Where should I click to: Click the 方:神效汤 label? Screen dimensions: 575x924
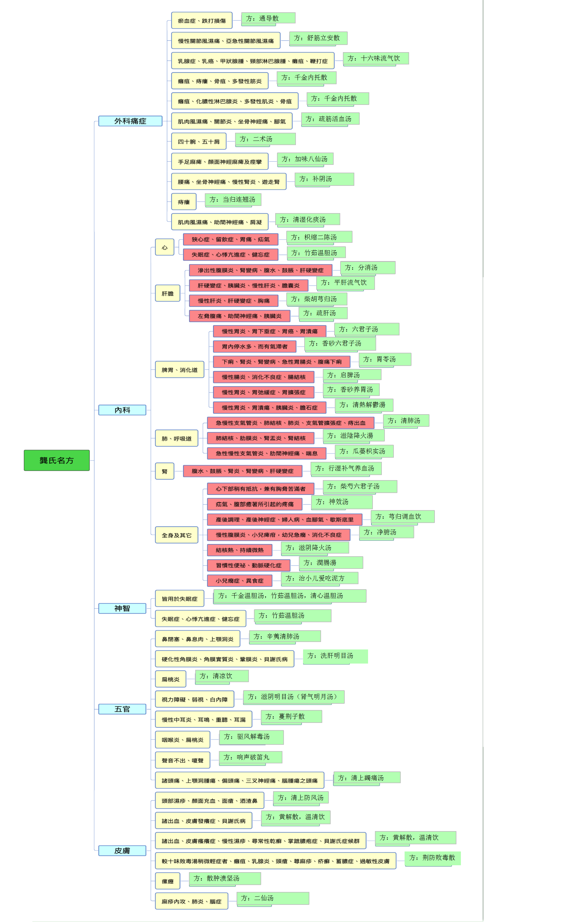342,502
